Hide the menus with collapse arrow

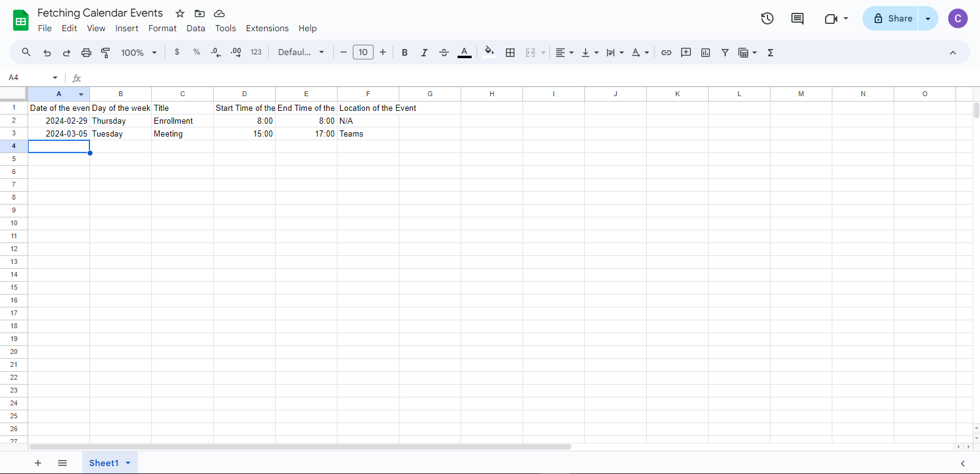953,53
